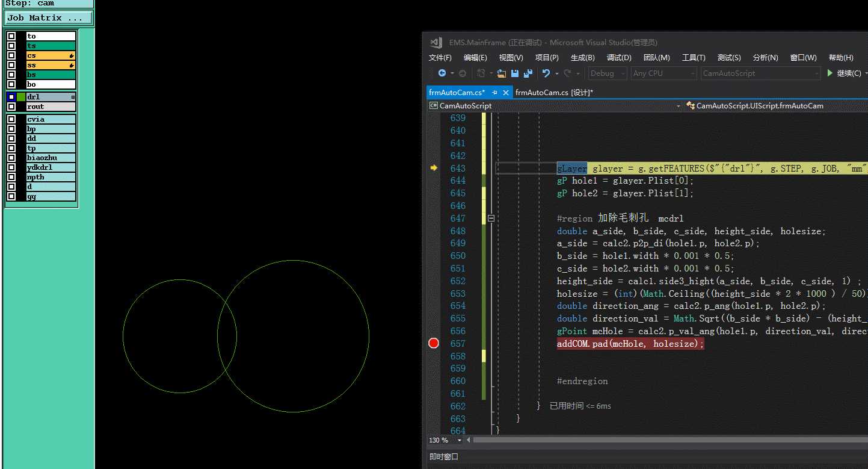Click the Open File folder icon

[x=501, y=73]
